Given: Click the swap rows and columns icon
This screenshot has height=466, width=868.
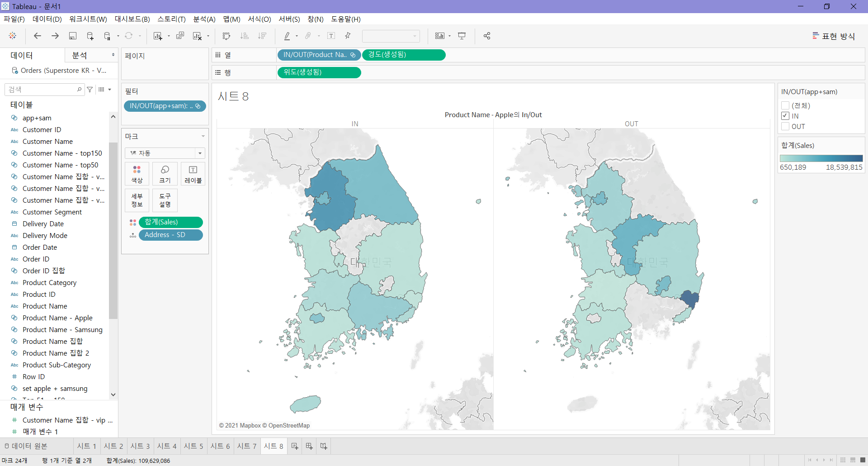Looking at the screenshot, I should (x=226, y=36).
